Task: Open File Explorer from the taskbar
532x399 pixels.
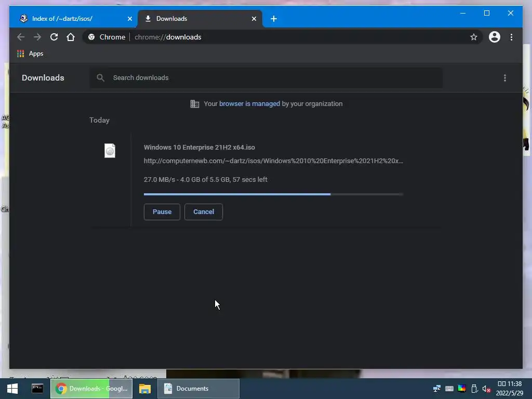Action: point(145,389)
